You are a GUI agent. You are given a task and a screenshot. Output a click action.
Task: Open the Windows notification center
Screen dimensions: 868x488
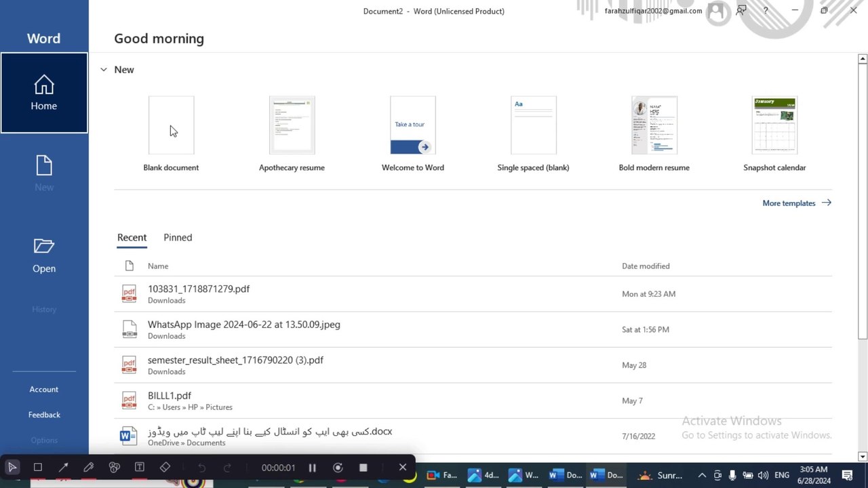click(847, 475)
